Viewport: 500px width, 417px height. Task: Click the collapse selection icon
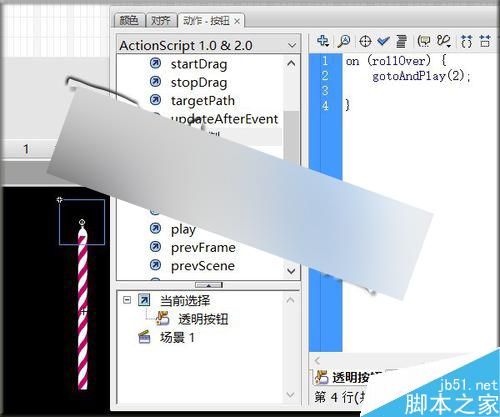pos(485,41)
